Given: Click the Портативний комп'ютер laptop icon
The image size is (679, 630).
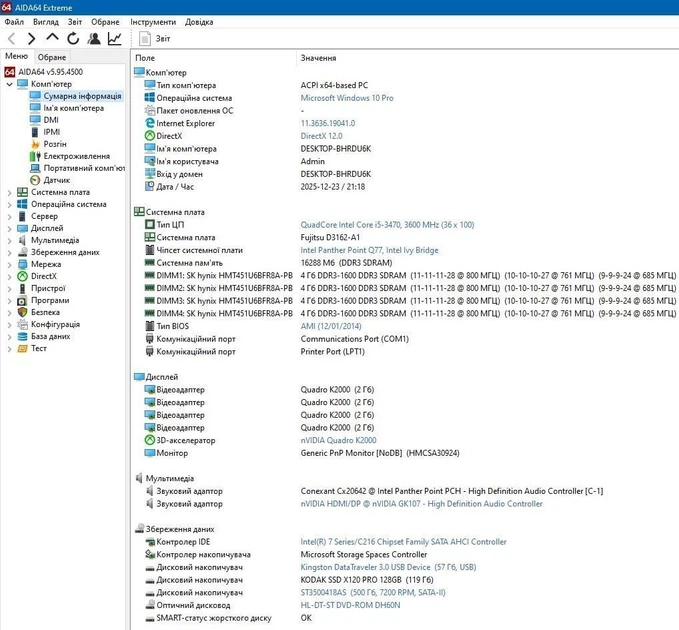Looking at the screenshot, I should coord(35,168).
